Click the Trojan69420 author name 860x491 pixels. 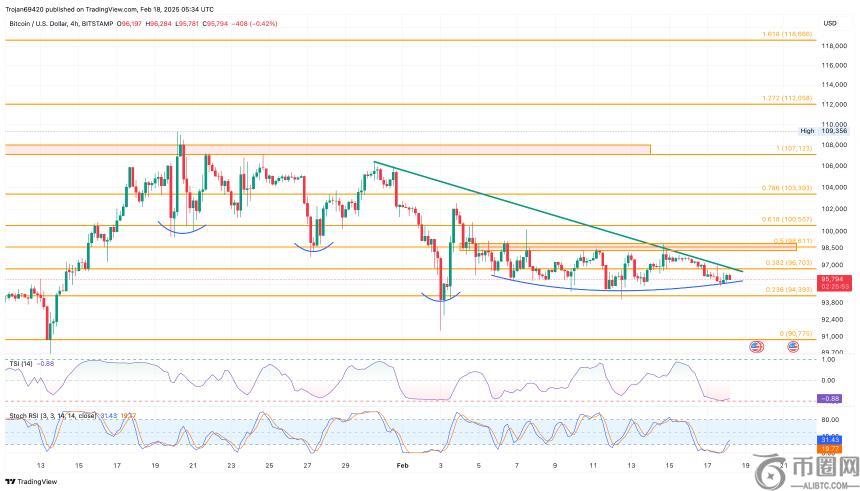[27, 8]
